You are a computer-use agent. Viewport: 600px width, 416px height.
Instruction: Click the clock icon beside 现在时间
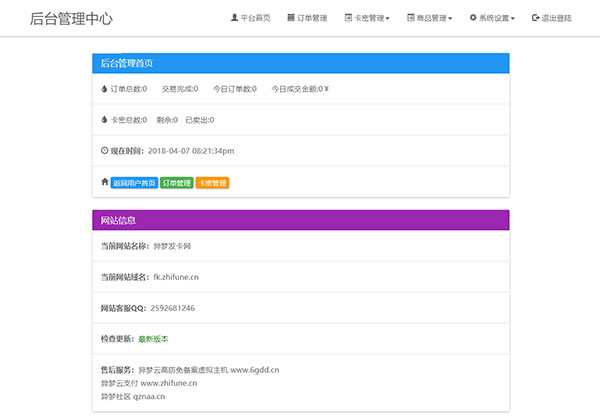tap(104, 151)
